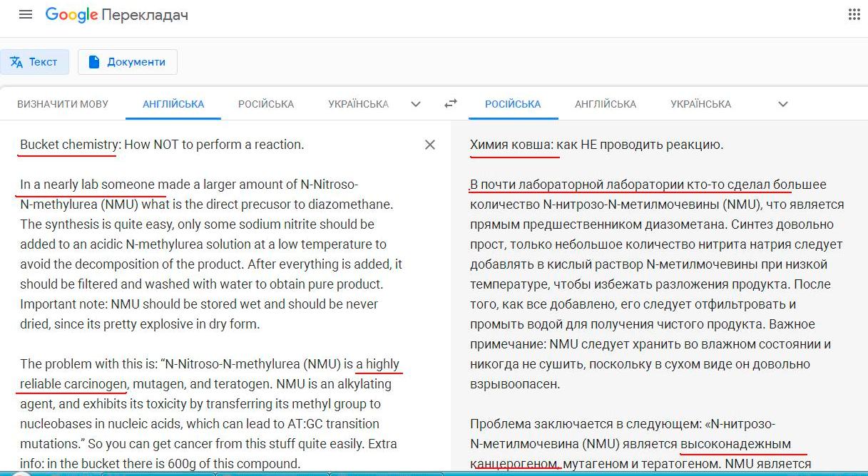Image resolution: width=868 pixels, height=476 pixels.
Task: Select Англійська as source language
Action: (173, 104)
